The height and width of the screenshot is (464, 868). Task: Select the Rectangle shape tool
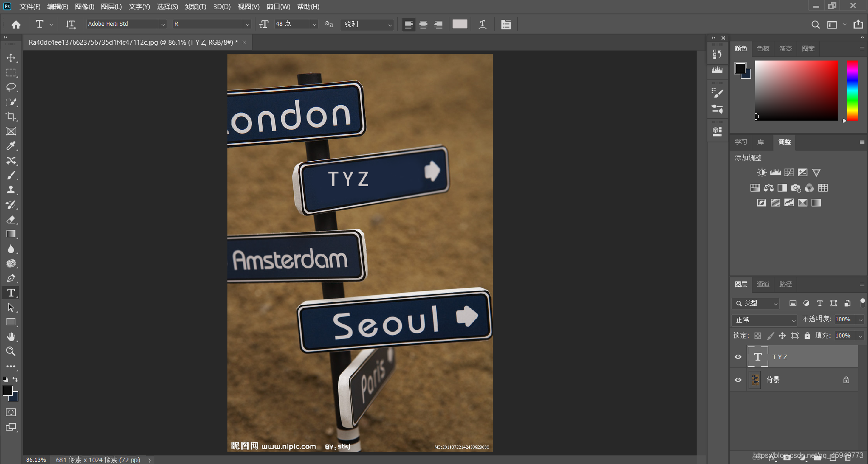tap(11, 322)
